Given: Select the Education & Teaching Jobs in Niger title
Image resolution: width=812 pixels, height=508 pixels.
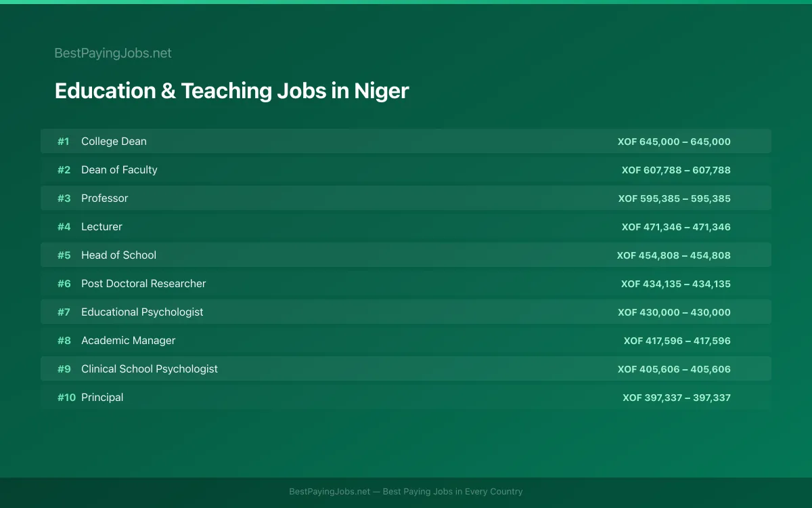Looking at the screenshot, I should [x=231, y=91].
